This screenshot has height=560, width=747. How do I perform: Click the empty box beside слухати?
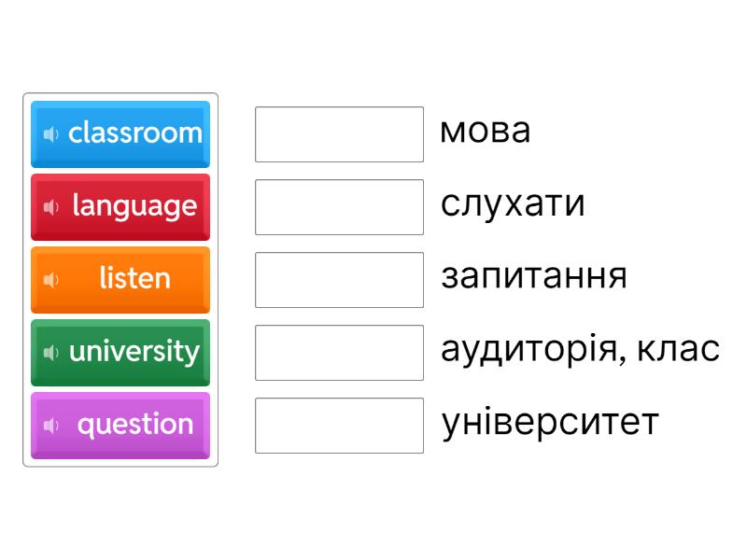(339, 207)
